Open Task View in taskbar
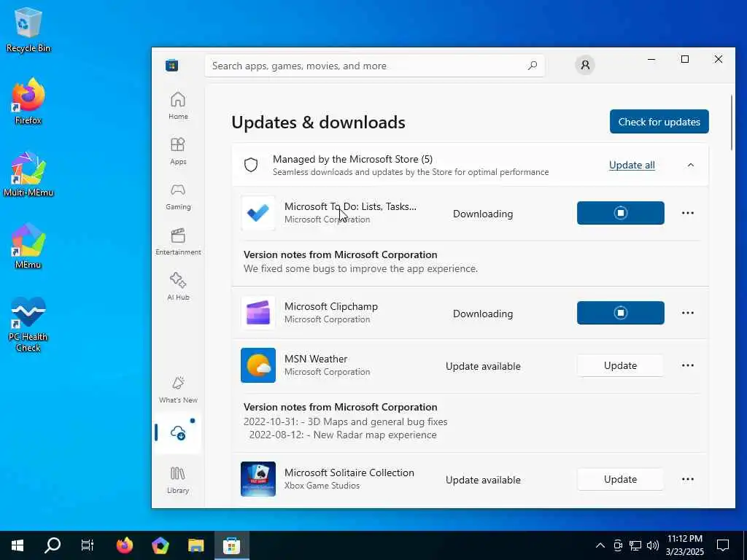This screenshot has width=747, height=560. (88, 545)
